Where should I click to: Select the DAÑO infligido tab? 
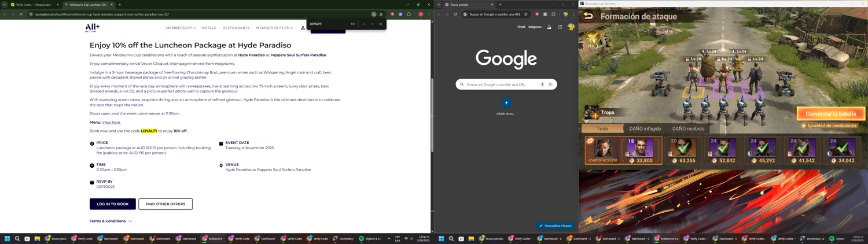645,128
